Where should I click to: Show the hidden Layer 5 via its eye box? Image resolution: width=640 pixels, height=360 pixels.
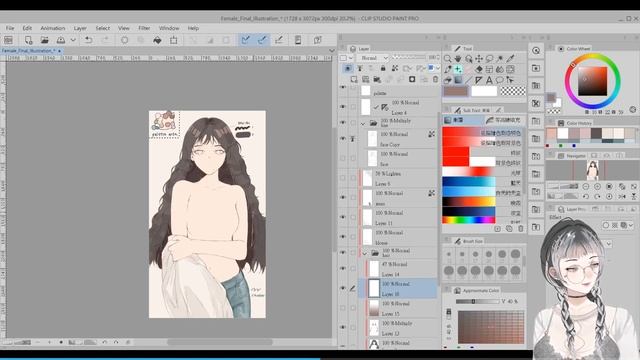(x=343, y=178)
